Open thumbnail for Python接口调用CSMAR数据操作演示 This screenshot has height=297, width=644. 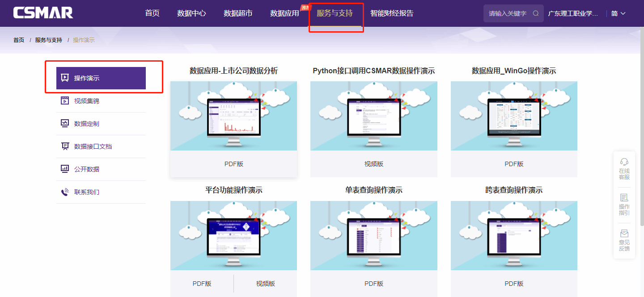tap(374, 116)
